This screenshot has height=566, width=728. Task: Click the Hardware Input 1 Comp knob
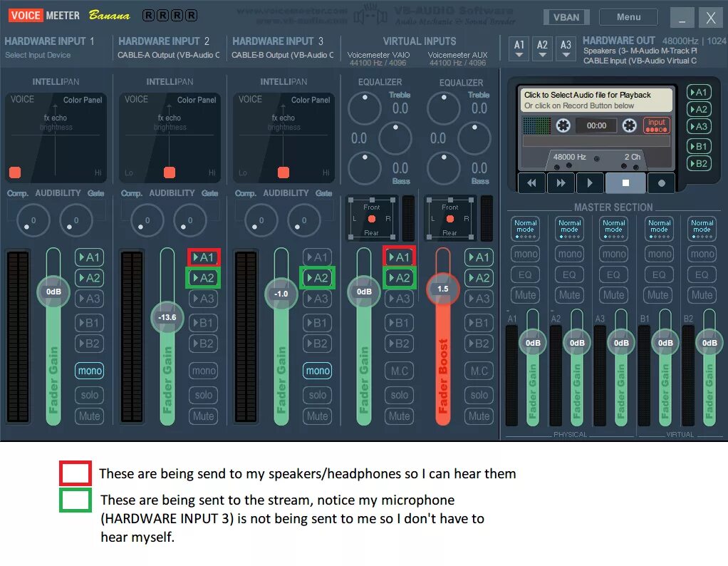pyautogui.click(x=33, y=220)
